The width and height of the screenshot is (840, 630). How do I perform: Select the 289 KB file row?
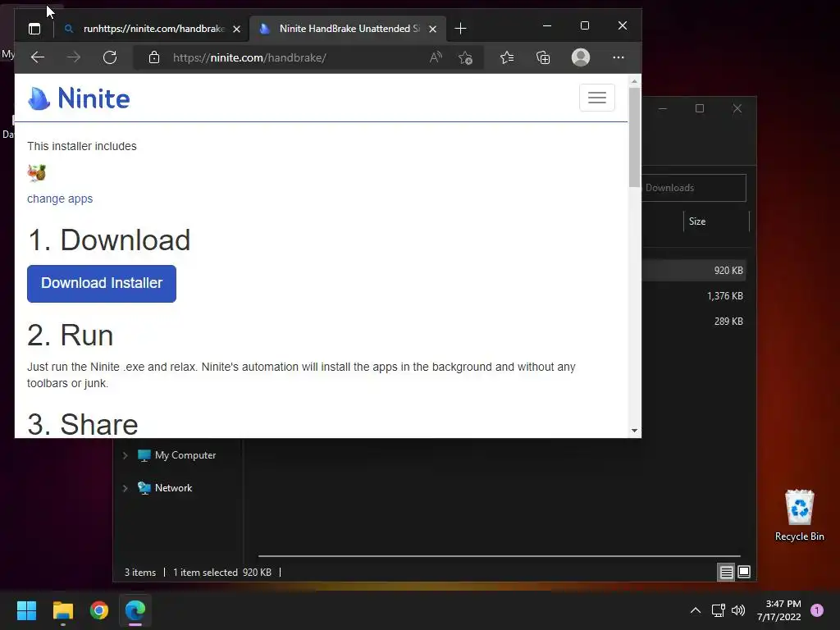694,322
